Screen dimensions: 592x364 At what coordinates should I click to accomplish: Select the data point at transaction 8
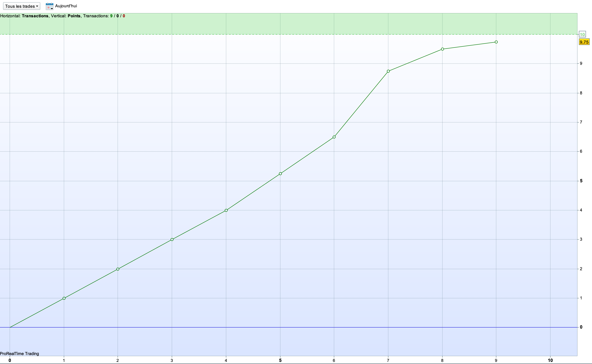(x=442, y=49)
